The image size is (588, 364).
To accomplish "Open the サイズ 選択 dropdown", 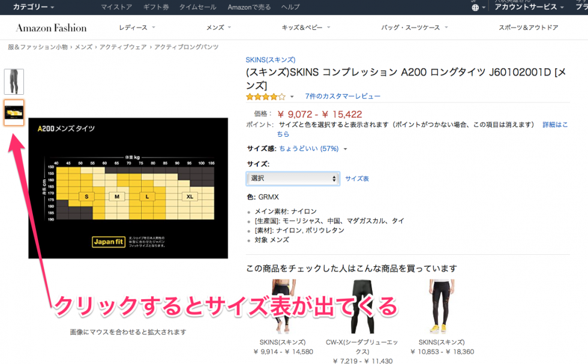I will (x=293, y=179).
